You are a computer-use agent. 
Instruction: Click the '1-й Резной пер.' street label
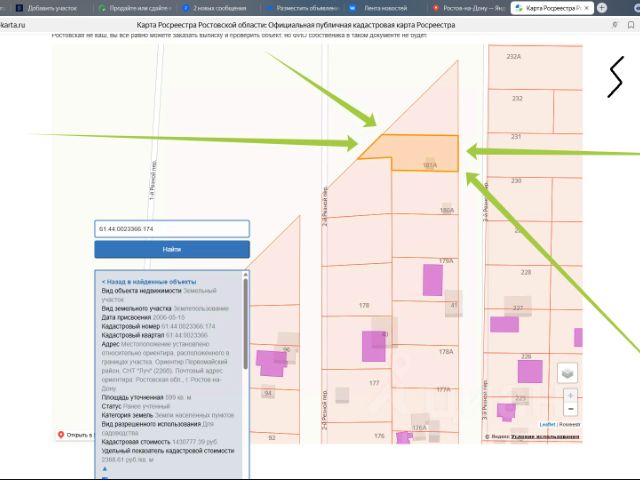coord(153,180)
